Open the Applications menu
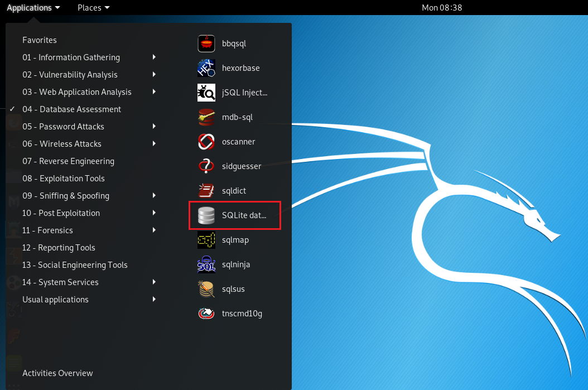 click(x=33, y=7)
